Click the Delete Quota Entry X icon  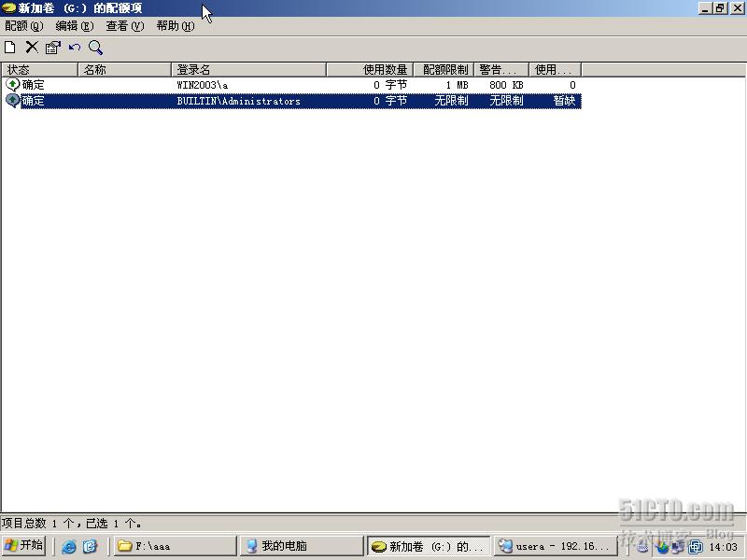tap(32, 48)
